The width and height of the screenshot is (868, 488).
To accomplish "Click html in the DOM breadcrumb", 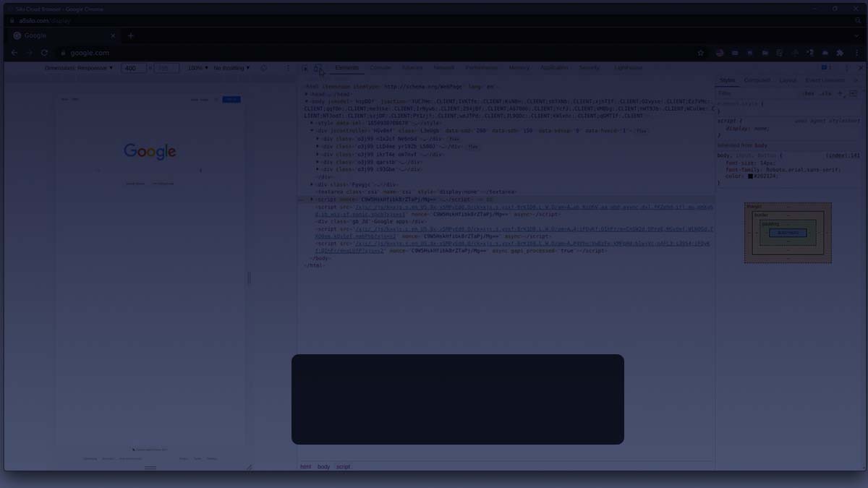I will click(x=306, y=467).
